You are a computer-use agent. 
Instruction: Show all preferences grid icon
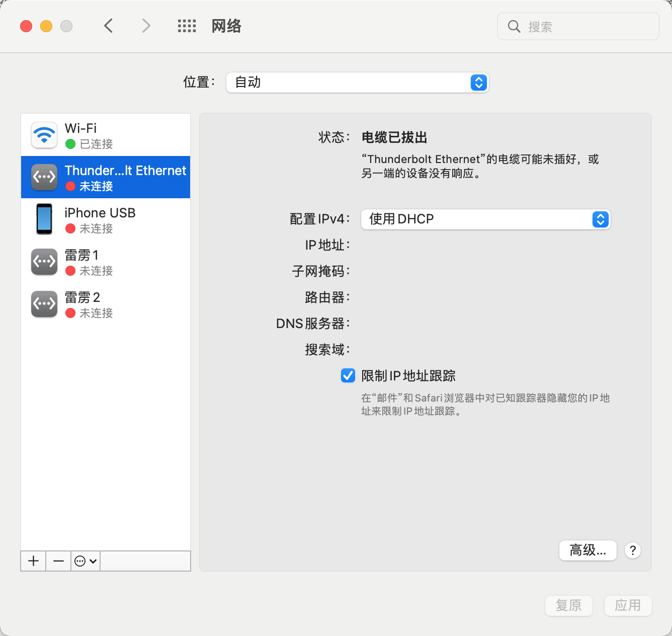coord(187,26)
